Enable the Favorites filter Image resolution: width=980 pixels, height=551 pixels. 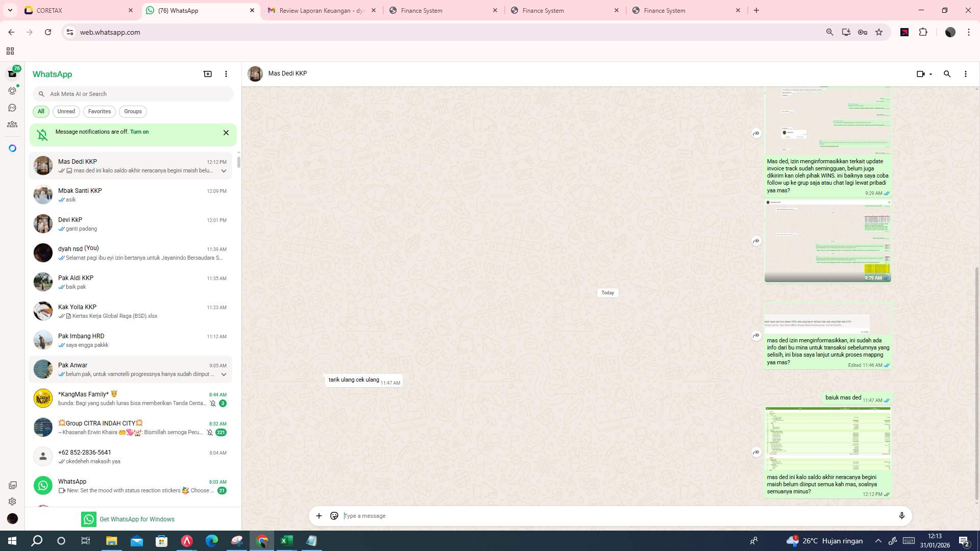tap(99, 111)
